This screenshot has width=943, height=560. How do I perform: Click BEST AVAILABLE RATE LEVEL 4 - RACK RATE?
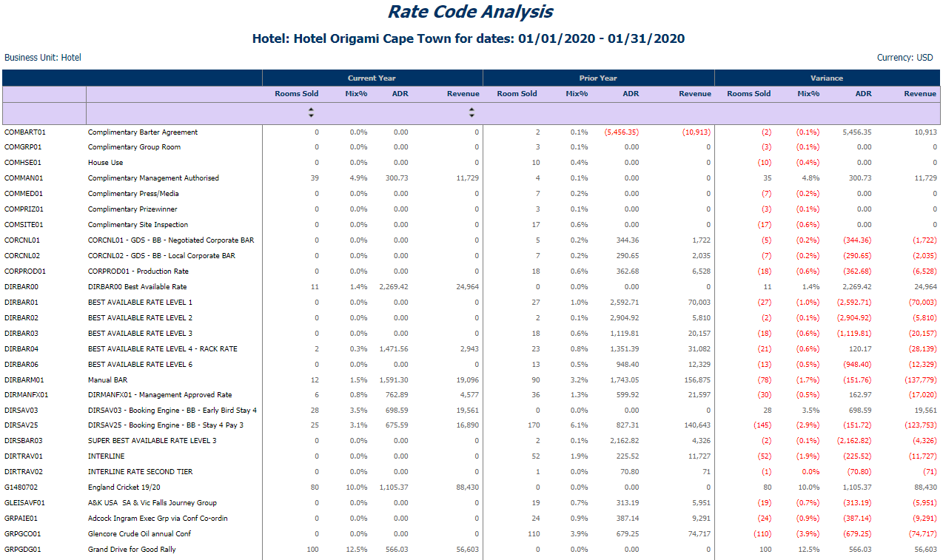[163, 349]
